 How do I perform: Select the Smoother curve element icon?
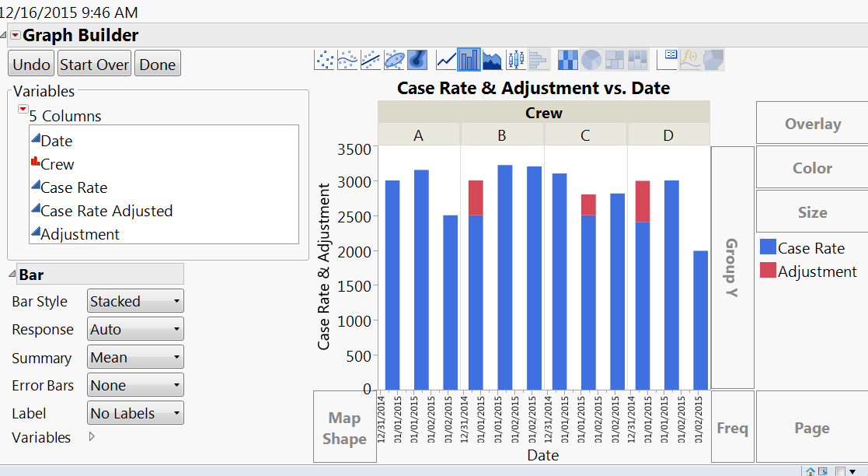tap(348, 59)
